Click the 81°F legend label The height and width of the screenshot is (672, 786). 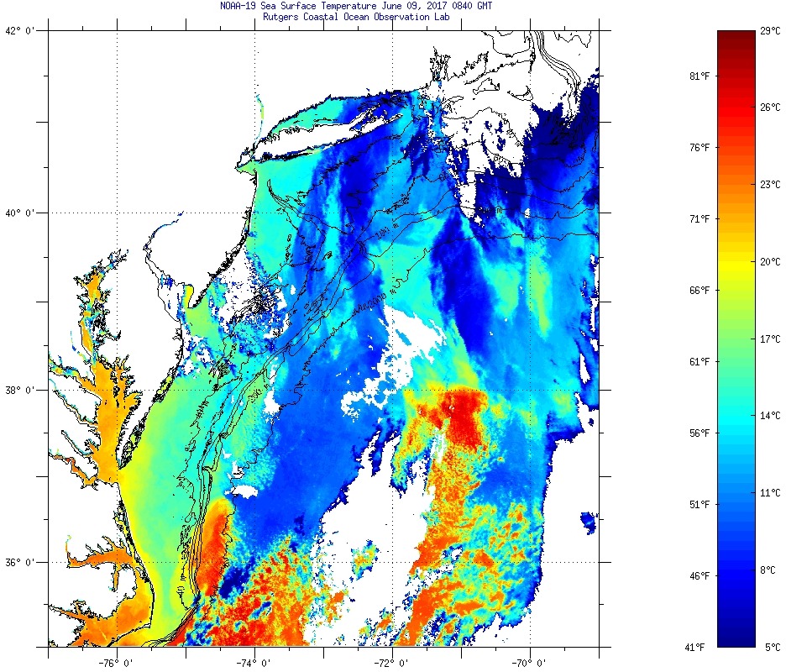[699, 76]
